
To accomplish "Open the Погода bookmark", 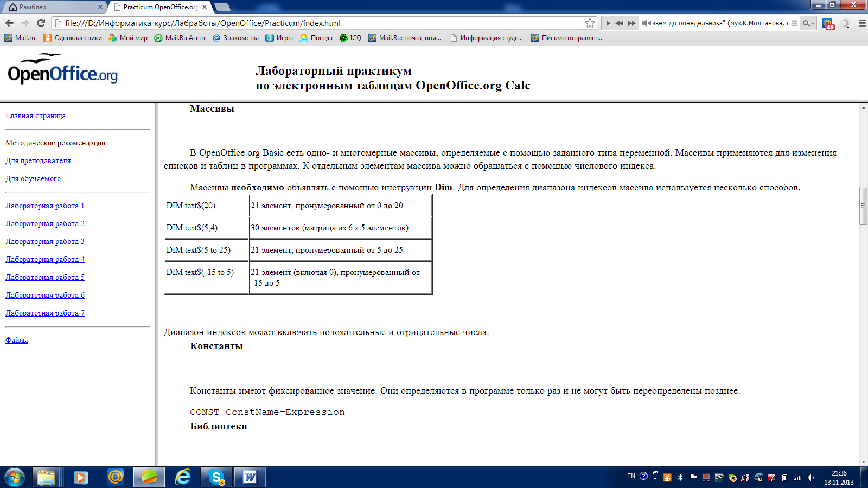I will click(x=316, y=38).
